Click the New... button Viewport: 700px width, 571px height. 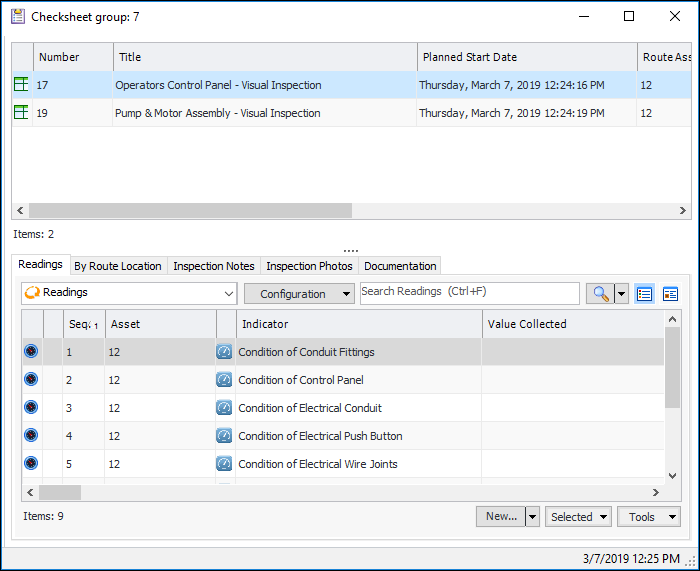[x=500, y=517]
